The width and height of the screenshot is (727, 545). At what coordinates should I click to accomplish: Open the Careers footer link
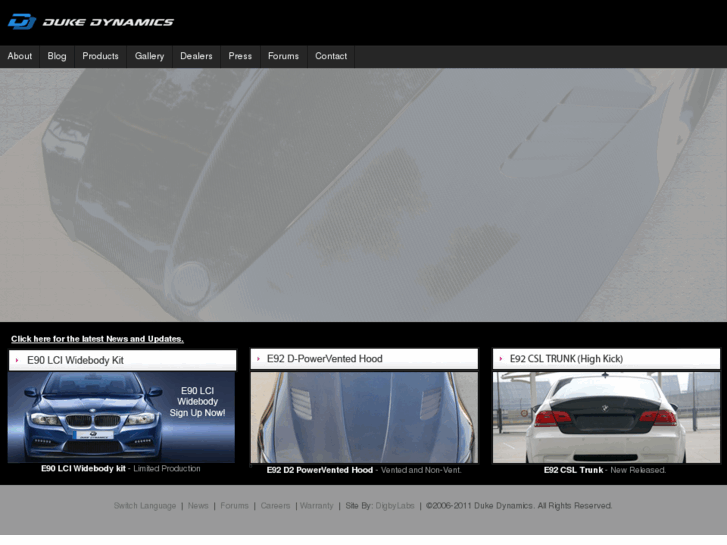click(x=275, y=506)
